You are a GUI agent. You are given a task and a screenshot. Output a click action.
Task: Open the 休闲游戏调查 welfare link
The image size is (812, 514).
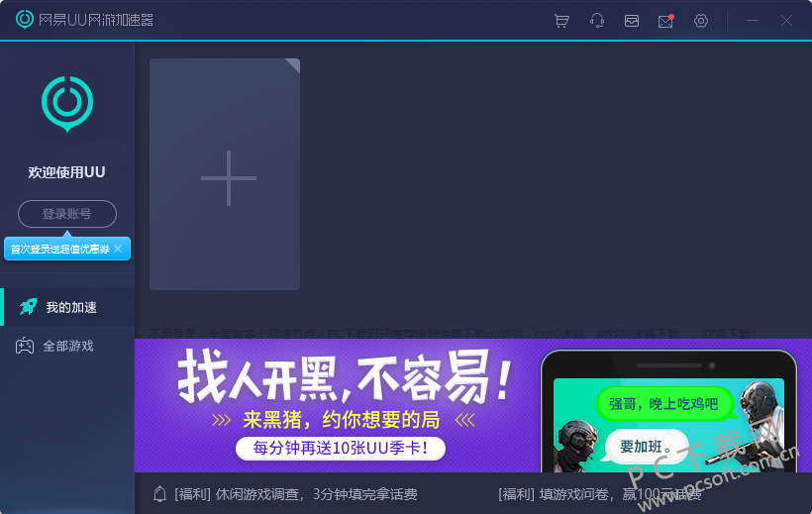pos(295,494)
